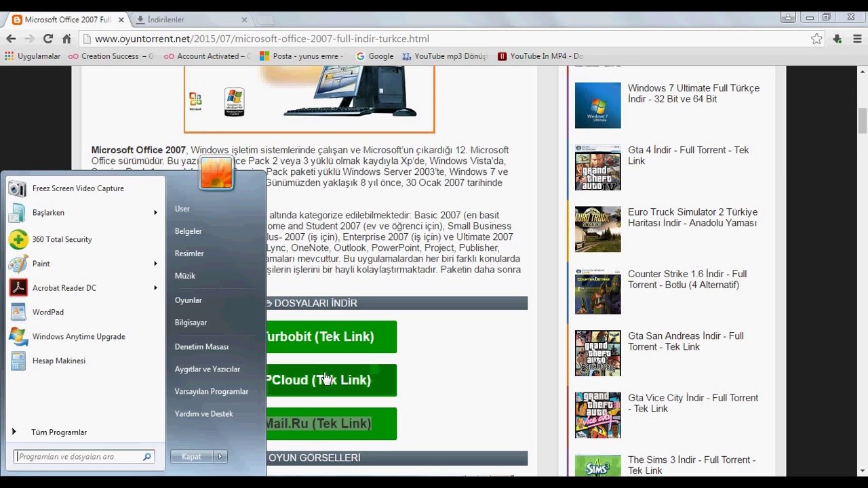Bookmark this page with the star
This screenshot has height=488, width=868.
(816, 39)
